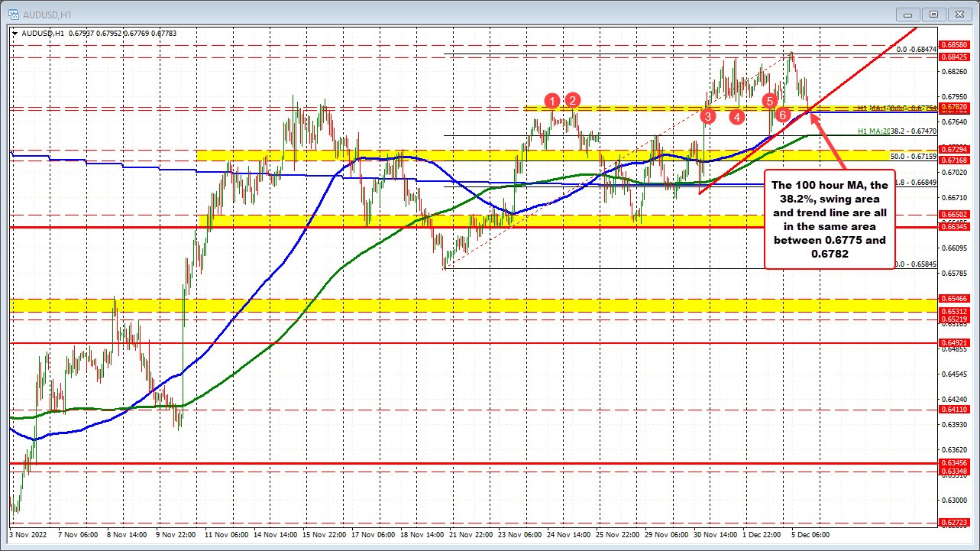Viewport: 980px width, 551px height.
Task: Select the 0.62723 price label at bottom
Action: point(954,523)
